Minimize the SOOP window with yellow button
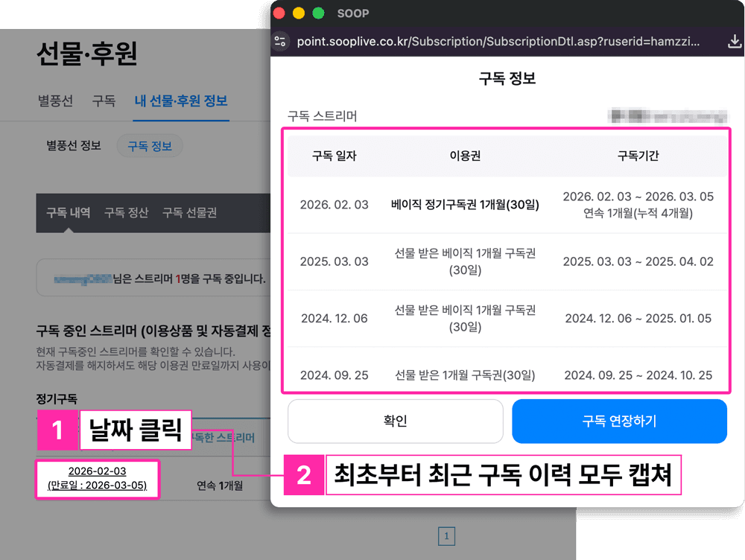 (299, 13)
